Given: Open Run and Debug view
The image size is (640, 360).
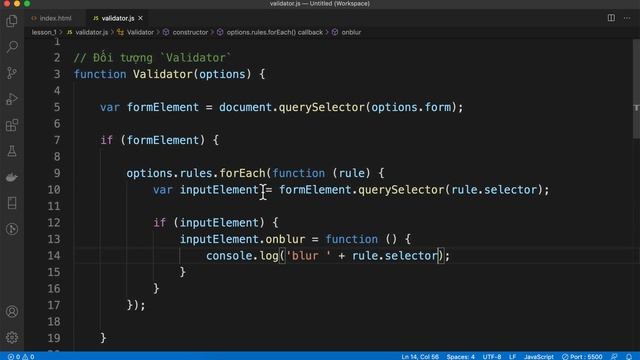Looking at the screenshot, I should pyautogui.click(x=12, y=99).
